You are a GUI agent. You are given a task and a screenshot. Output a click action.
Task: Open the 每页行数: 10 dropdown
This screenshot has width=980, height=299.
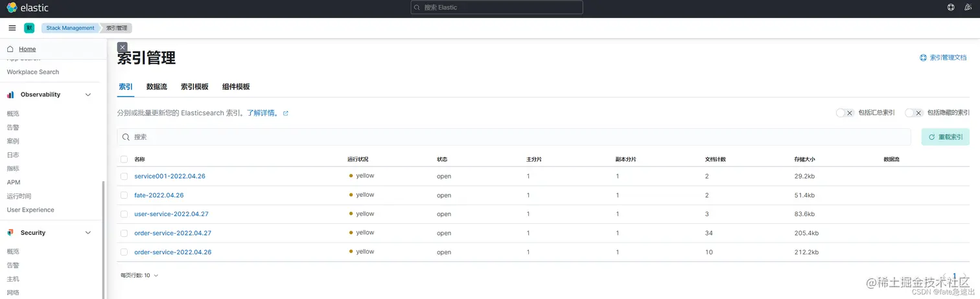coord(139,275)
